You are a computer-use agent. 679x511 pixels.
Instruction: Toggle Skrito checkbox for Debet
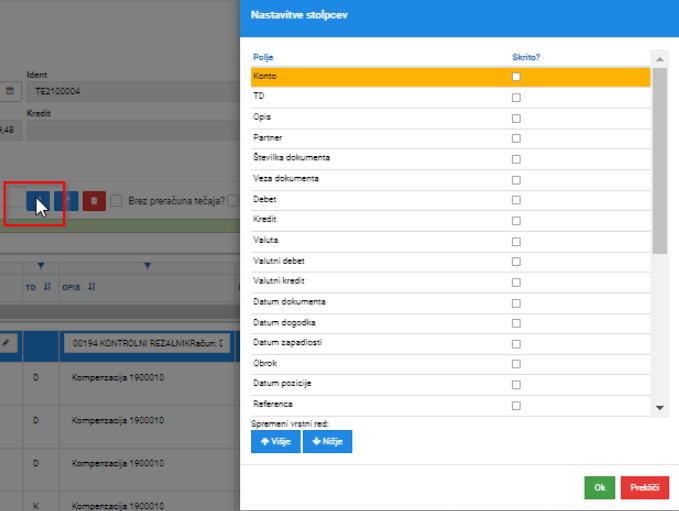pos(516,200)
